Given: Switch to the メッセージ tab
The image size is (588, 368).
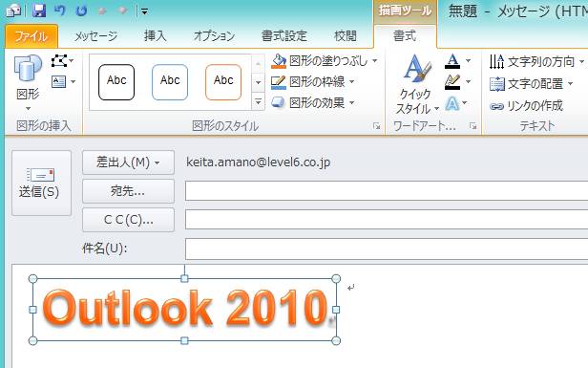Looking at the screenshot, I should click(96, 36).
